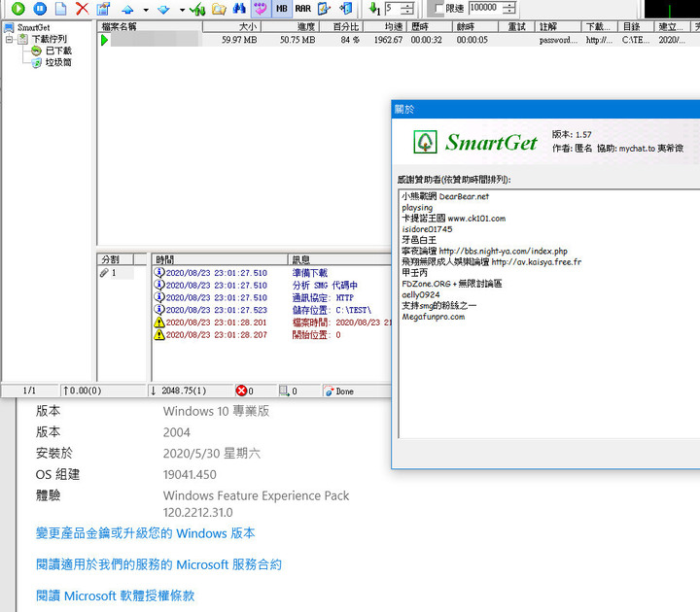This screenshot has width=700, height=612.
Task: Click the binoculars search icon
Action: [x=239, y=9]
